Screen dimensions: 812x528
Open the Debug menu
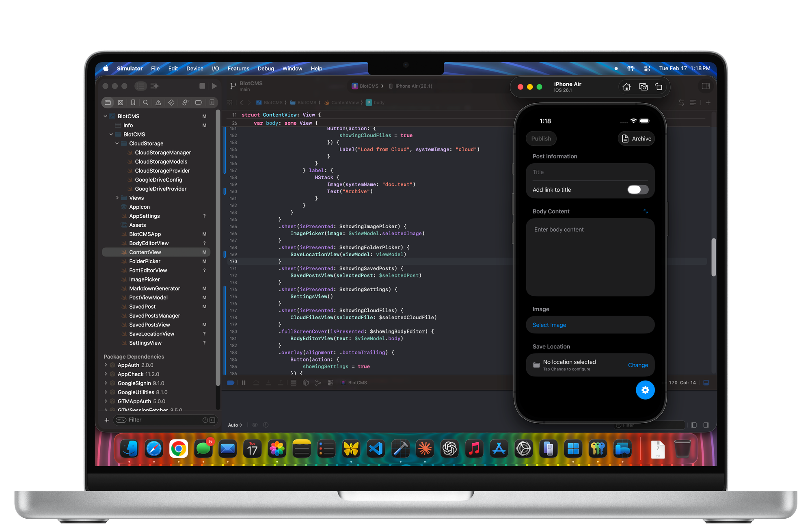[266, 69]
